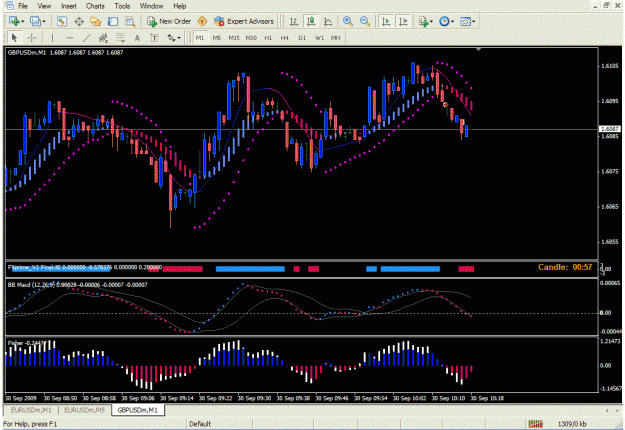Select the vertical line drawing tool
Screen dimensions: 625x430
click(52, 38)
